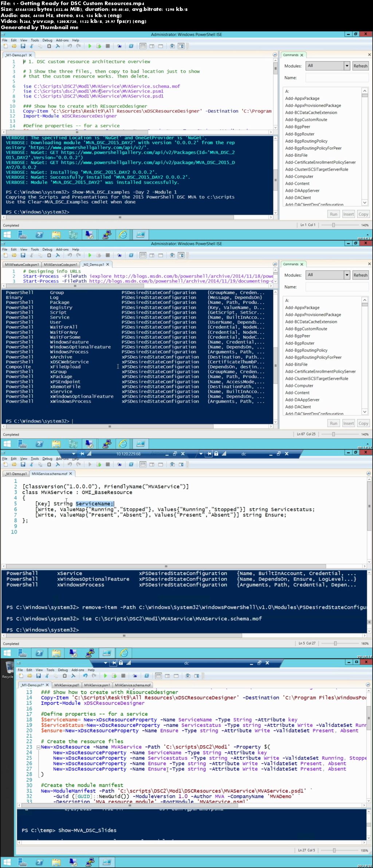Viewport: 373px width, 868px height.
Task: Click Redo icon in second ISE window (M2_Demo.ps1)
Action: point(78,255)
